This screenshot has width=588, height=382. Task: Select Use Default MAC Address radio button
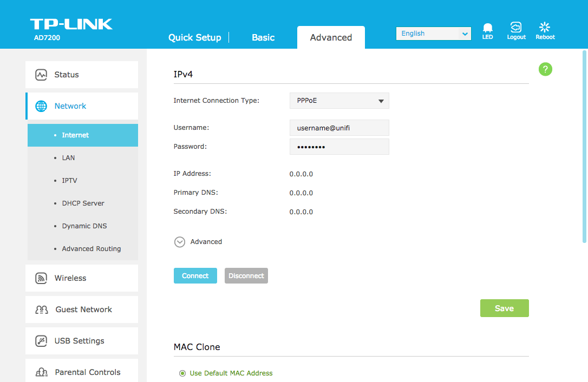(x=182, y=373)
